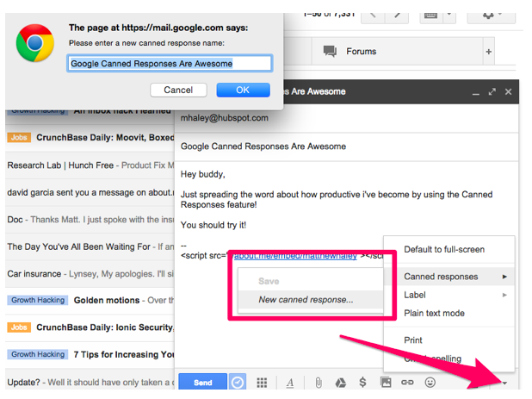Edit the canned response name field

pos(170,63)
